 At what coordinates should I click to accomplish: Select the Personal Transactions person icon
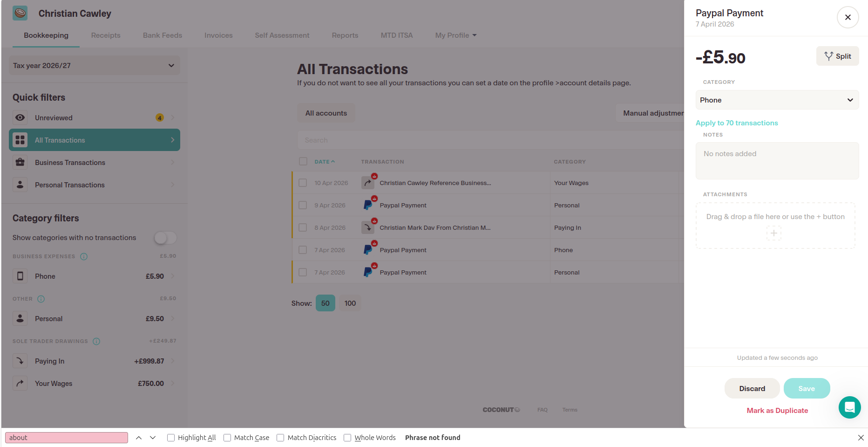tap(20, 185)
